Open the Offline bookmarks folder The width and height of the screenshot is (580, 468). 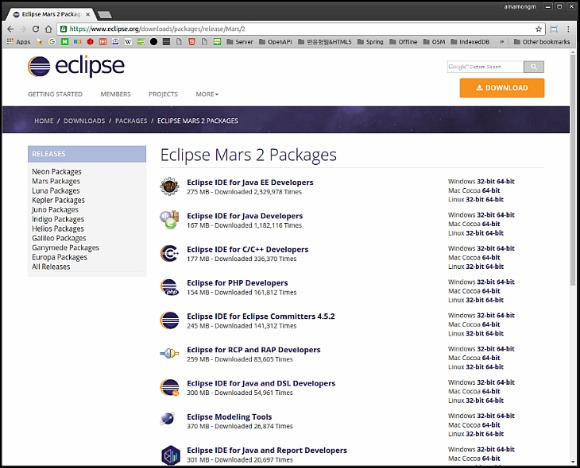pyautogui.click(x=403, y=42)
